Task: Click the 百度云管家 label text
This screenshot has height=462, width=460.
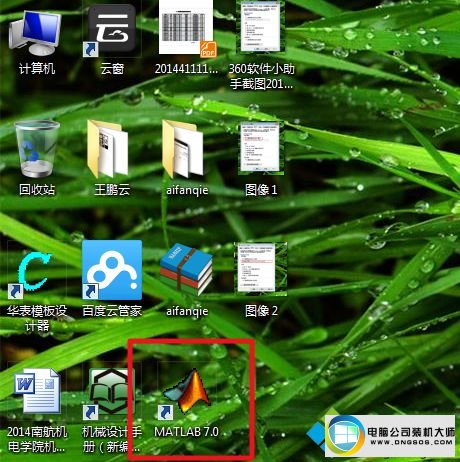Action: tap(112, 311)
